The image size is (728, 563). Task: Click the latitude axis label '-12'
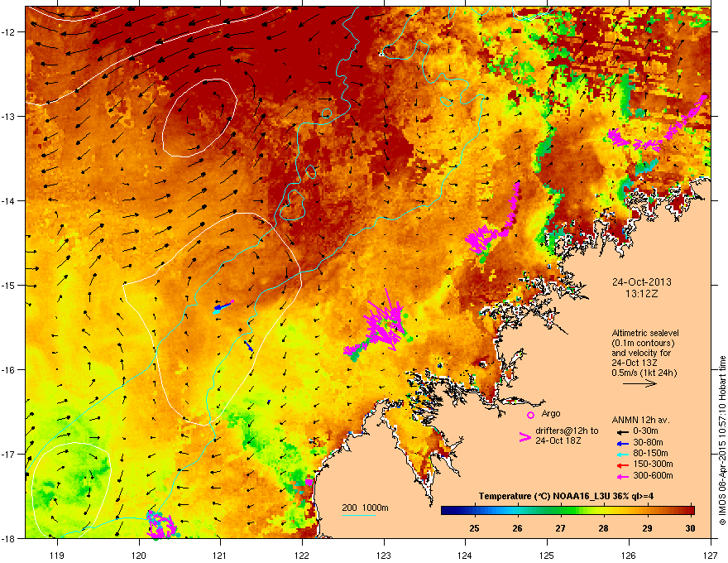tap(9, 32)
